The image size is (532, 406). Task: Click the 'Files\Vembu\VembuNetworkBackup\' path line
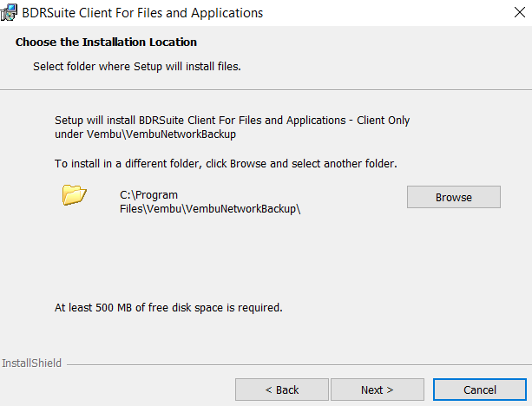tap(210, 208)
